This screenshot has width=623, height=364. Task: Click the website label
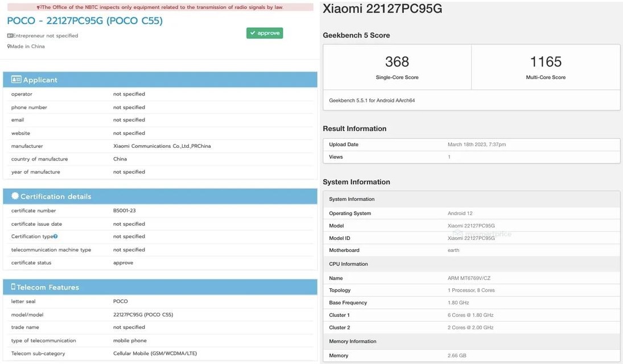tap(20, 133)
